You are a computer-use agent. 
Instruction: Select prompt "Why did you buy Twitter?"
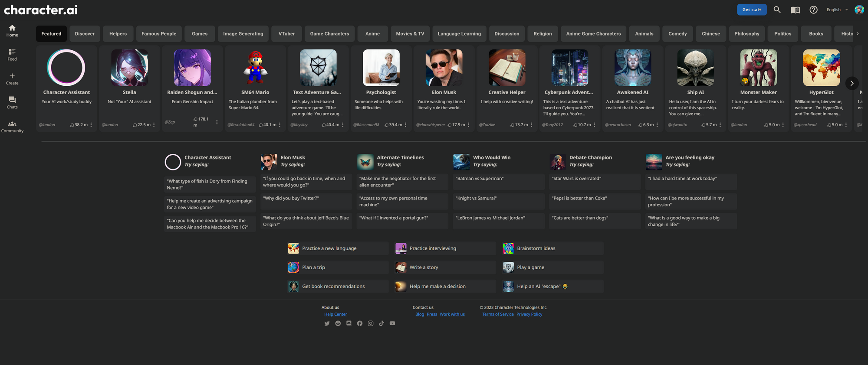pyautogui.click(x=306, y=202)
